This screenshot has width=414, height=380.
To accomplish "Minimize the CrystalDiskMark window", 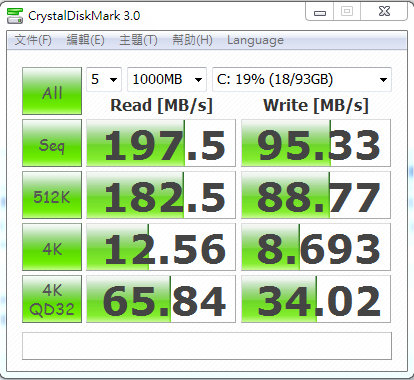I will click(x=320, y=12).
